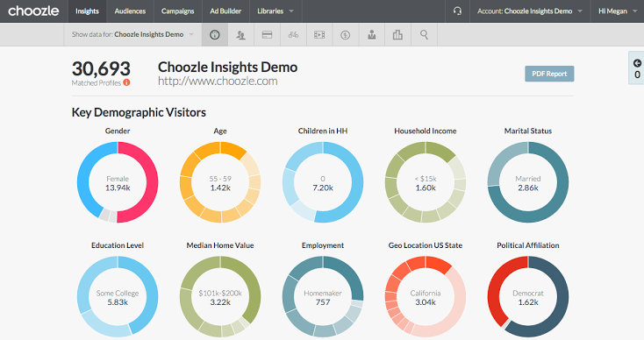Click the Matched Profiles info icon
This screenshot has height=340, width=644.
point(126,82)
